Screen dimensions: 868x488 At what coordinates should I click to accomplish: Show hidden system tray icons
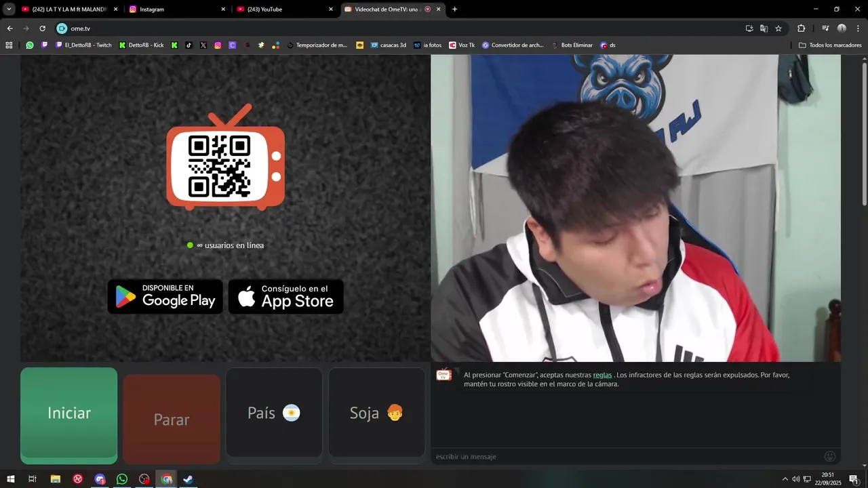pyautogui.click(x=785, y=479)
